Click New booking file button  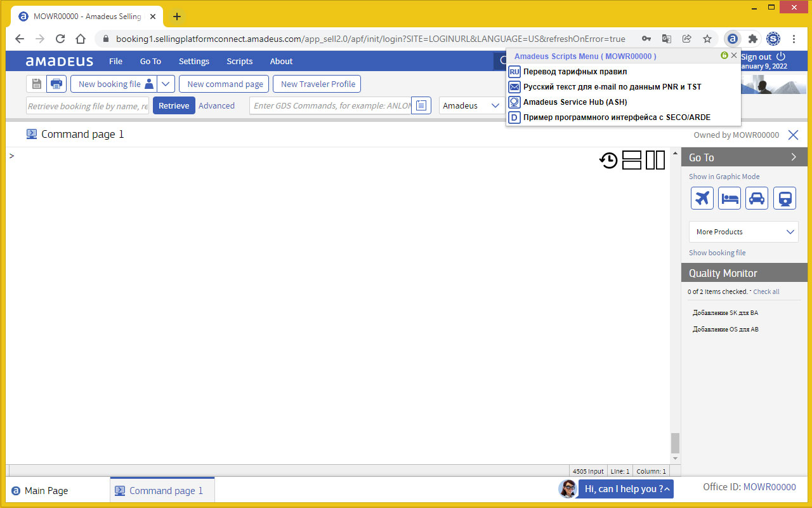114,84
